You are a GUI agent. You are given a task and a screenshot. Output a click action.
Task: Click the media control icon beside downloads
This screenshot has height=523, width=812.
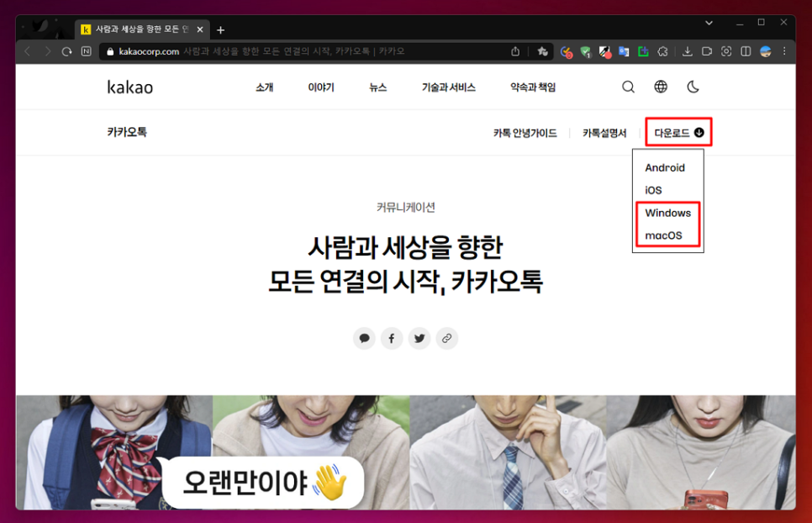[707, 51]
